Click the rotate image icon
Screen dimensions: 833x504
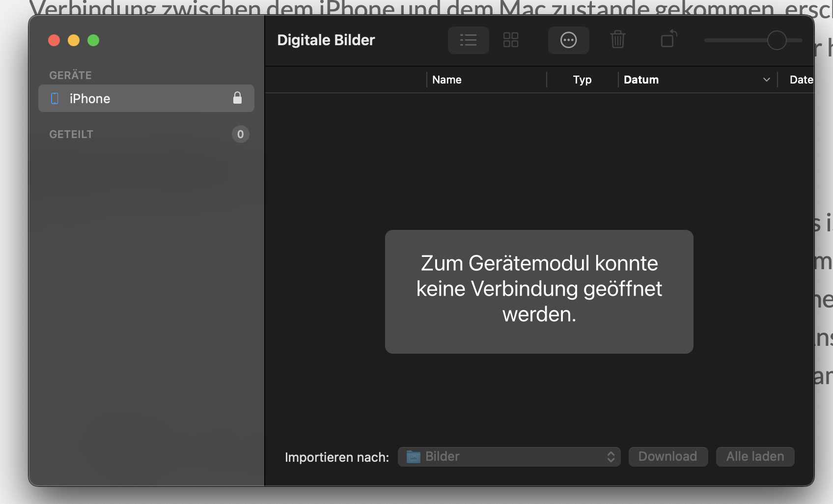pos(668,39)
